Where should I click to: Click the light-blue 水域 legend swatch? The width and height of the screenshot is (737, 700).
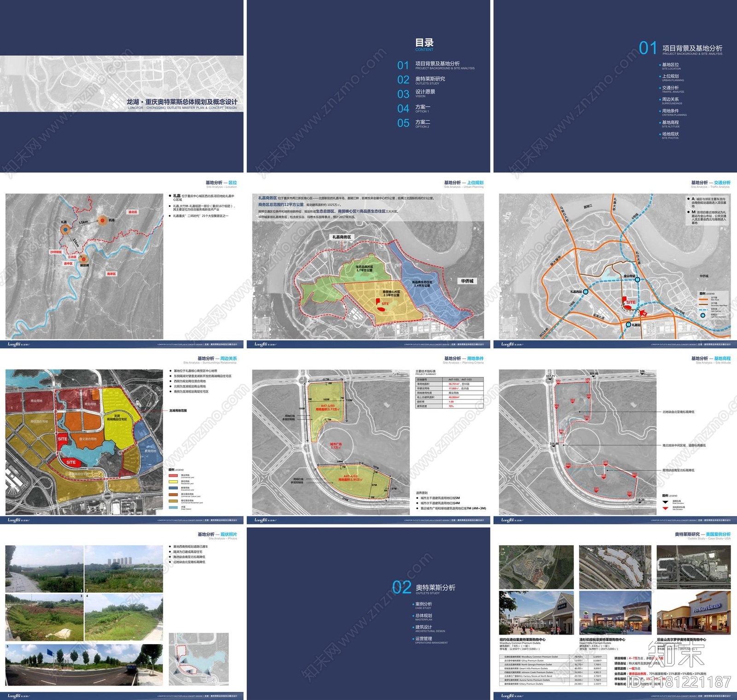tap(173, 507)
